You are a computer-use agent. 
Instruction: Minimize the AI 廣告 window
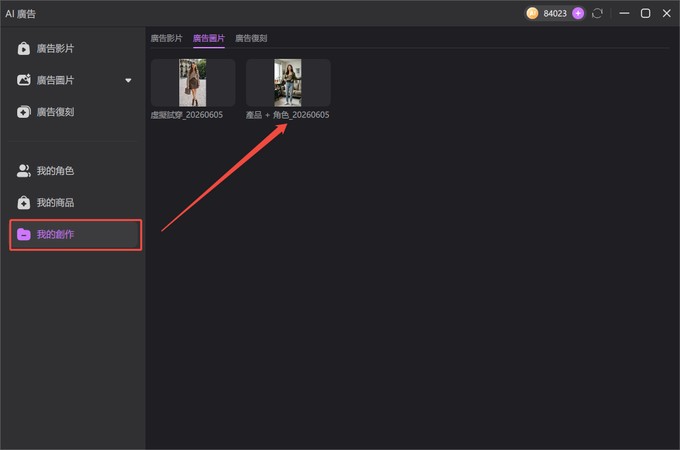(x=624, y=13)
